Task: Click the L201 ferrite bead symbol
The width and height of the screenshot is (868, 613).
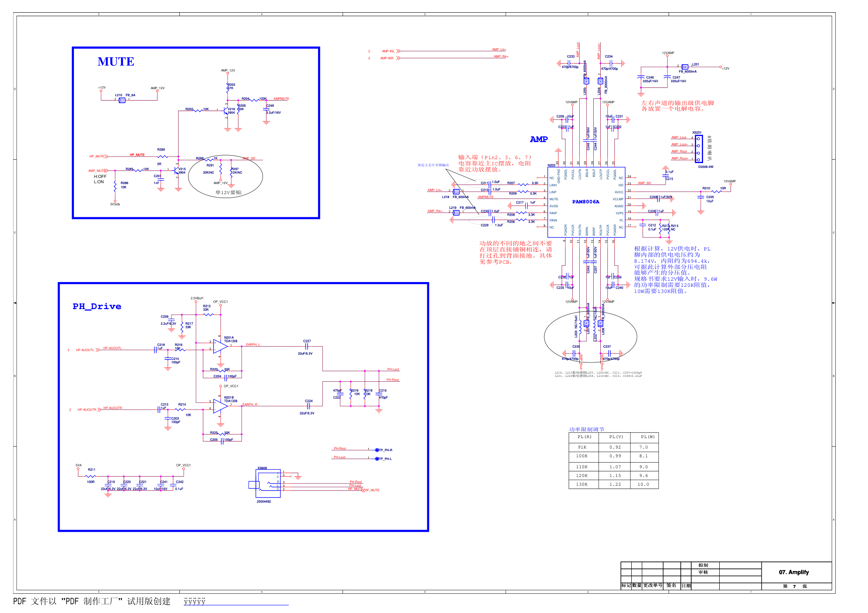Action: click(x=685, y=67)
